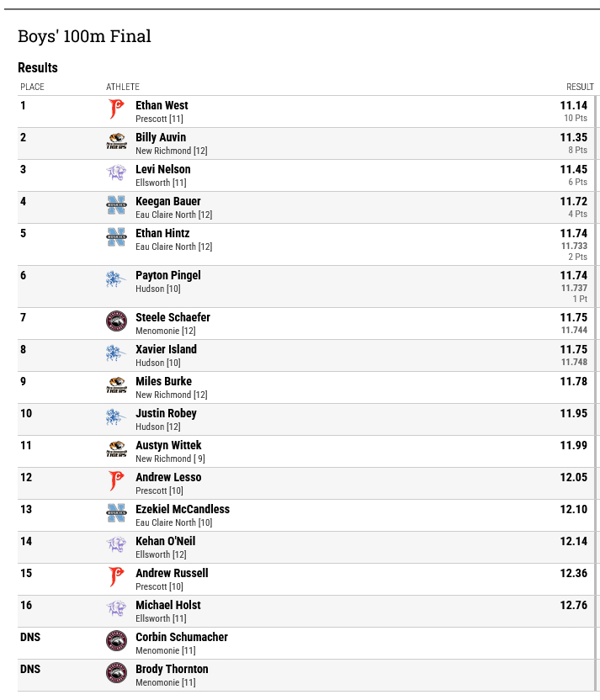Click New Richmond Tigers logo beside Billy Auvin
Screen dimensions: 600x700
(x=116, y=141)
